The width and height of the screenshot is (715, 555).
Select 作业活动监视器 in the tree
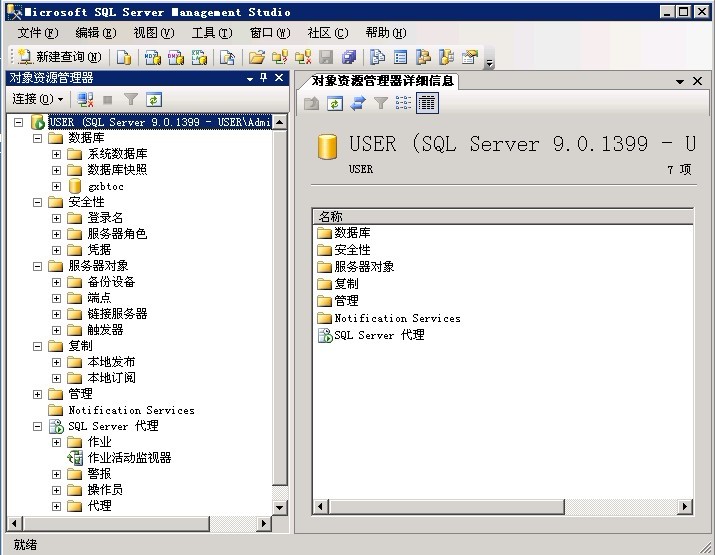(x=129, y=458)
